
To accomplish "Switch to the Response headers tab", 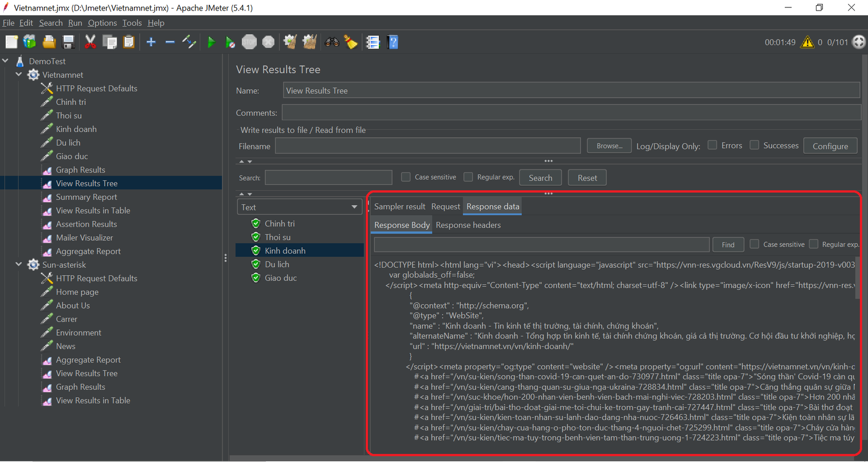I will (468, 225).
